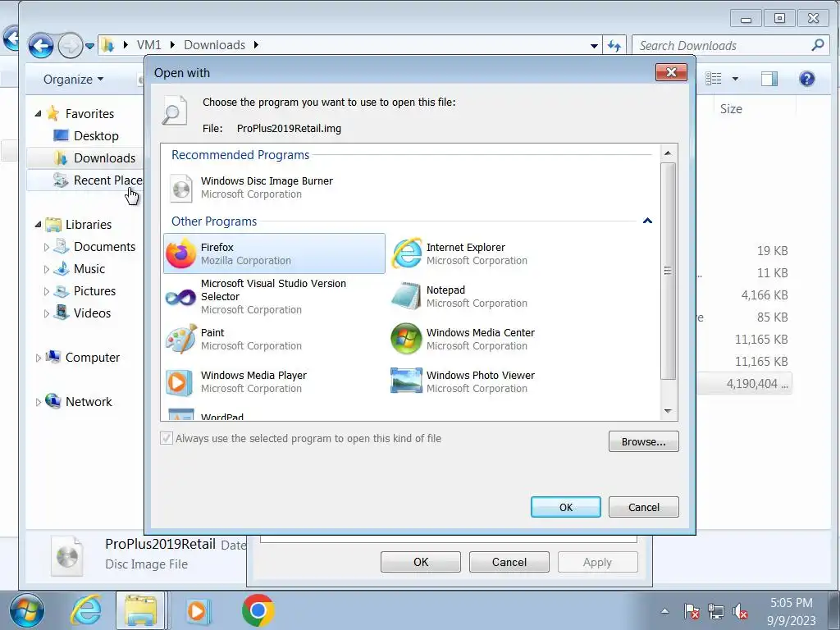
Task: Launch Internet Explorer from taskbar
Action: tap(85, 610)
